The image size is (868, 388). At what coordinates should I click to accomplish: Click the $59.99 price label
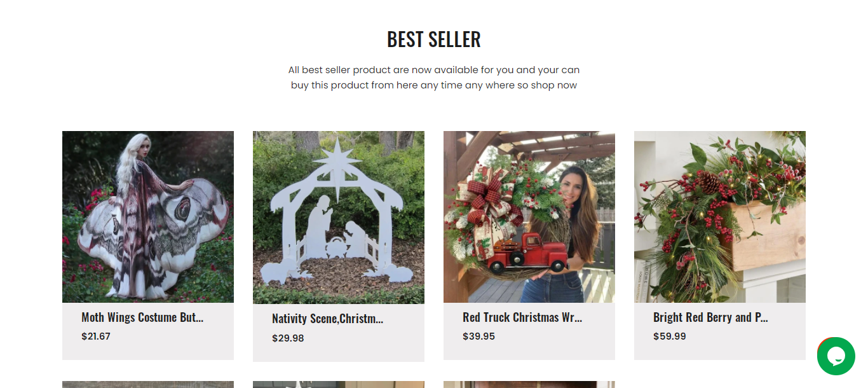pyautogui.click(x=670, y=336)
